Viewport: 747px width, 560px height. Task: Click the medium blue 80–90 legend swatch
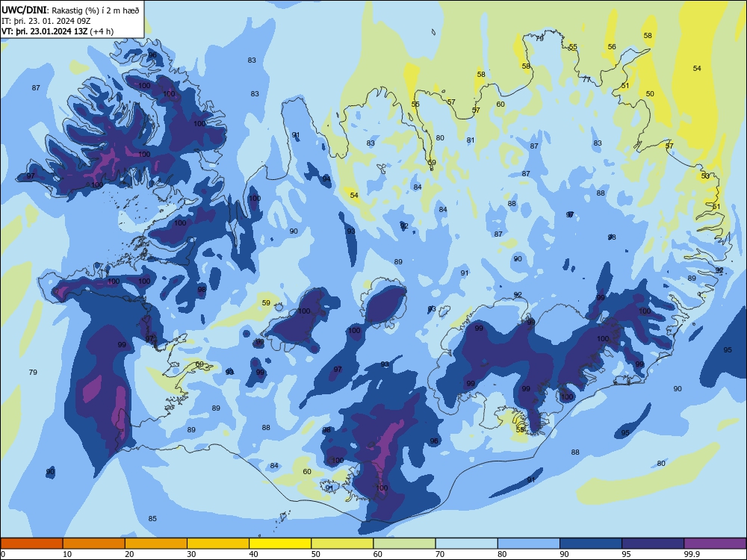point(529,544)
